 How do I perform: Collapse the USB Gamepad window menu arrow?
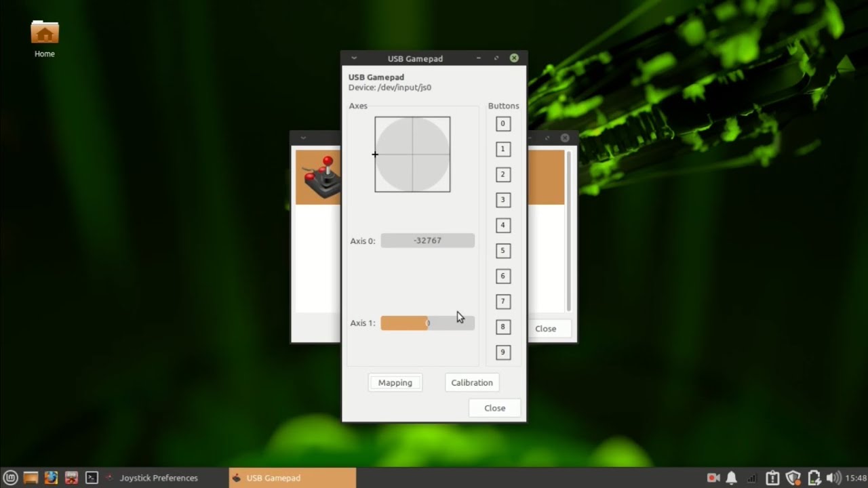(x=353, y=58)
